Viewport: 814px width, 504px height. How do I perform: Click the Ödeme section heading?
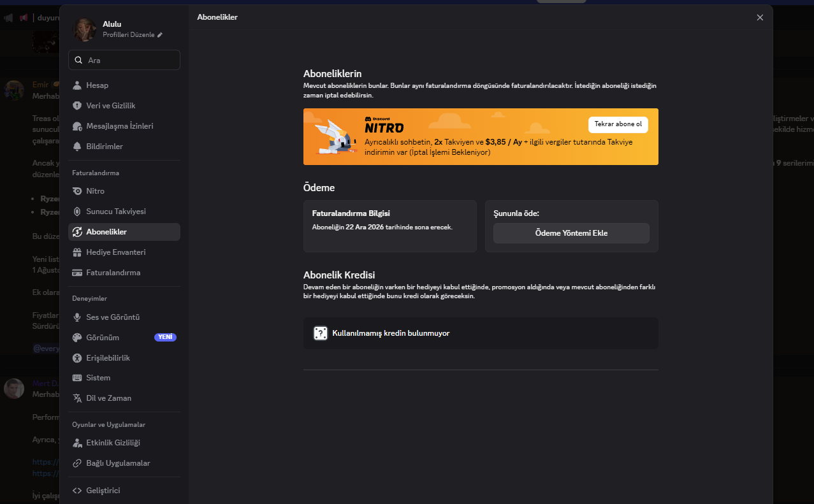(319, 188)
